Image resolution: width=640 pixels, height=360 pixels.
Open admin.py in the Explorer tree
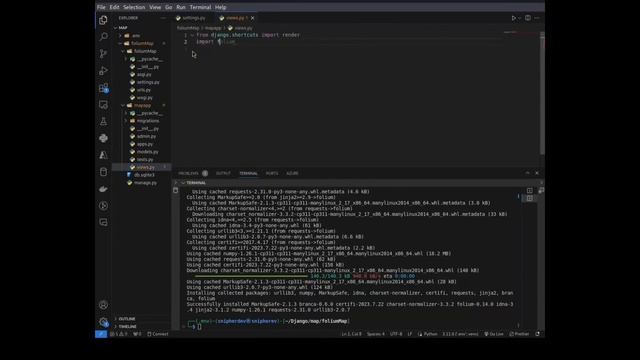[x=147, y=136]
